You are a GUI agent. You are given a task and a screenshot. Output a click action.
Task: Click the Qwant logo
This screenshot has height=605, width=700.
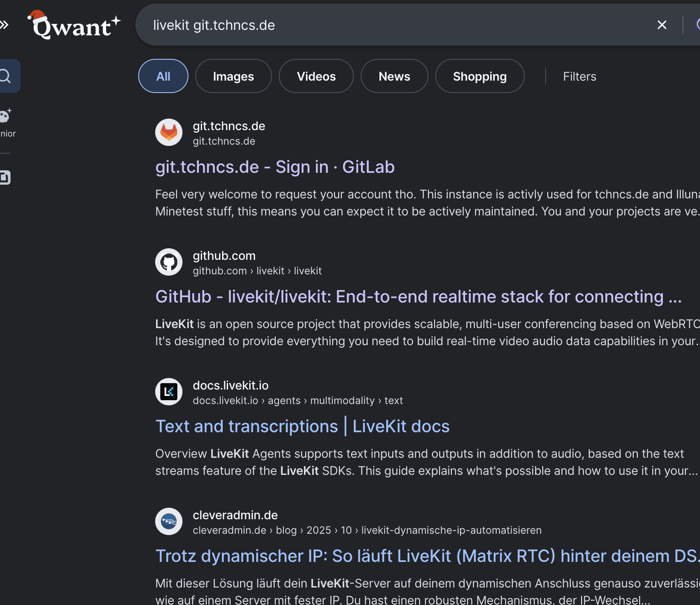click(x=74, y=26)
